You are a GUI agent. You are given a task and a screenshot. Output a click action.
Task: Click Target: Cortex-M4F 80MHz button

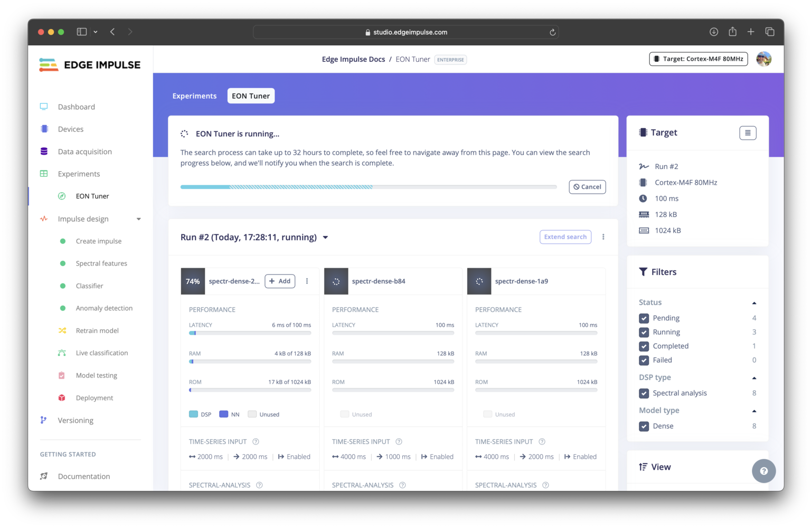(x=698, y=59)
